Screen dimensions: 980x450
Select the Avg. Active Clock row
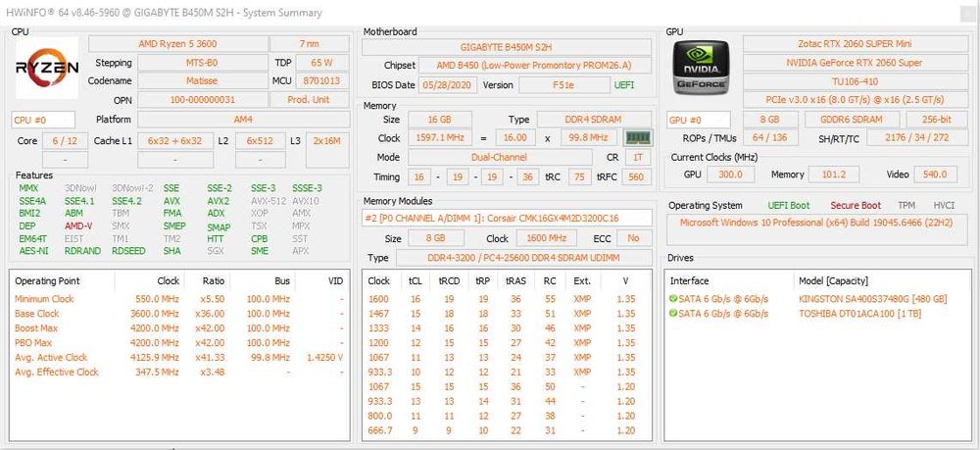coord(179,358)
